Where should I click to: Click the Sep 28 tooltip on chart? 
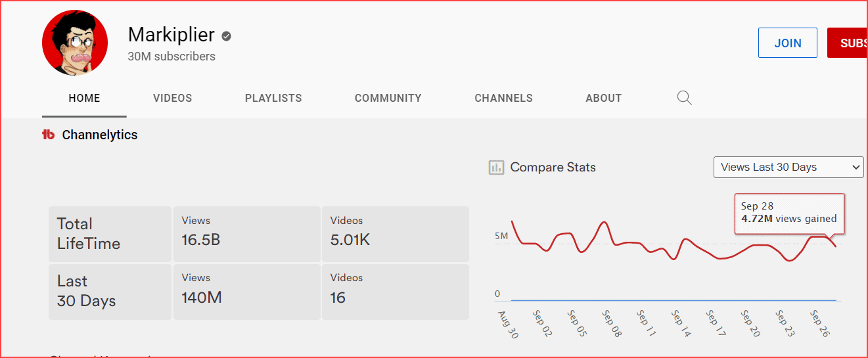click(x=789, y=213)
